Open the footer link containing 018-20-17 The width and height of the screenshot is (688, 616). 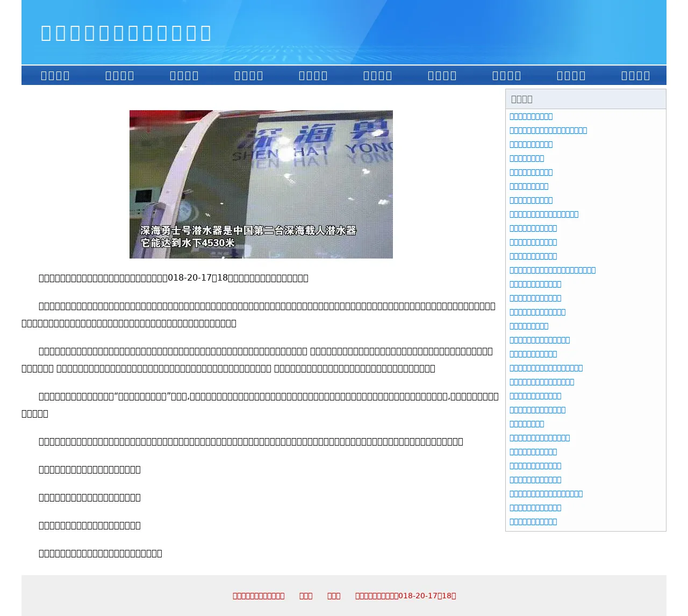[x=405, y=596]
